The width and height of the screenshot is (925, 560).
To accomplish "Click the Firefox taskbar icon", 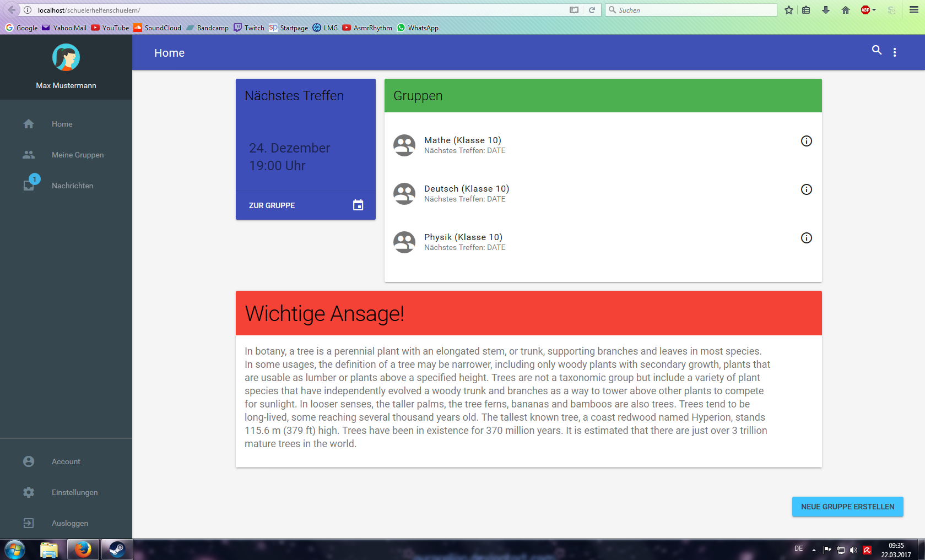I will pos(83,550).
